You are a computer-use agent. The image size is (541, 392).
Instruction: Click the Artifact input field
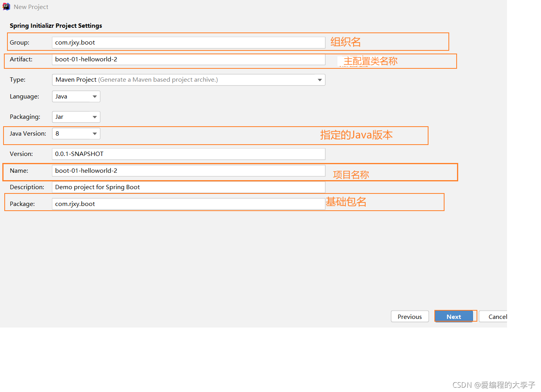[x=189, y=59]
